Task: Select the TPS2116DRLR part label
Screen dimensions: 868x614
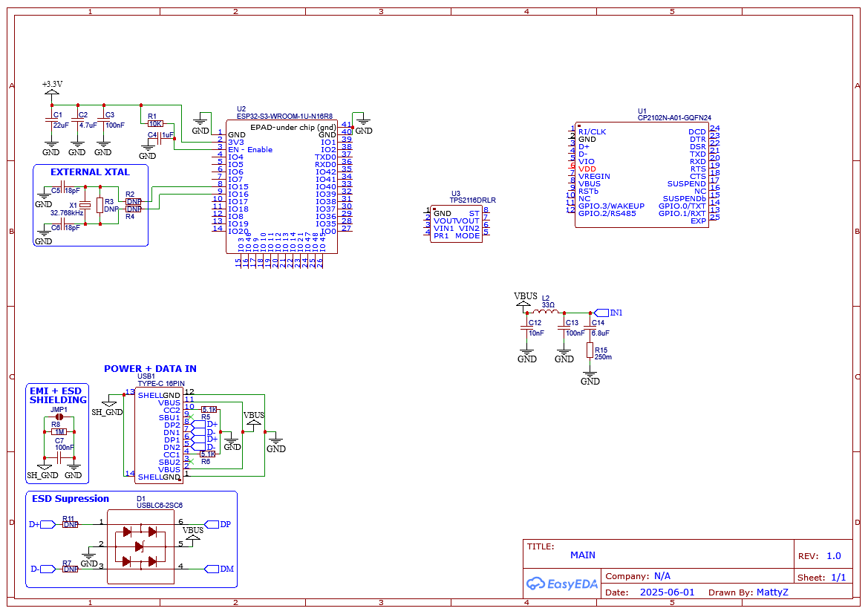Action: pyautogui.click(x=472, y=200)
